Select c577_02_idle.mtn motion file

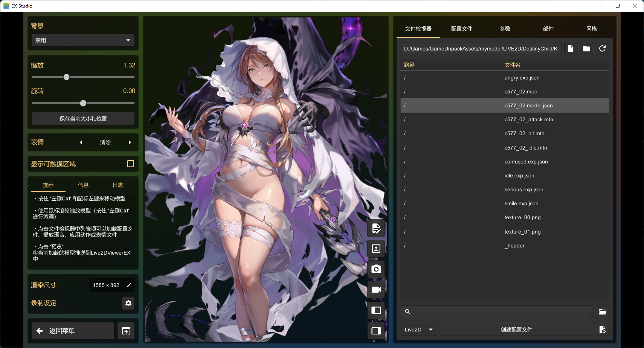[x=505, y=148]
